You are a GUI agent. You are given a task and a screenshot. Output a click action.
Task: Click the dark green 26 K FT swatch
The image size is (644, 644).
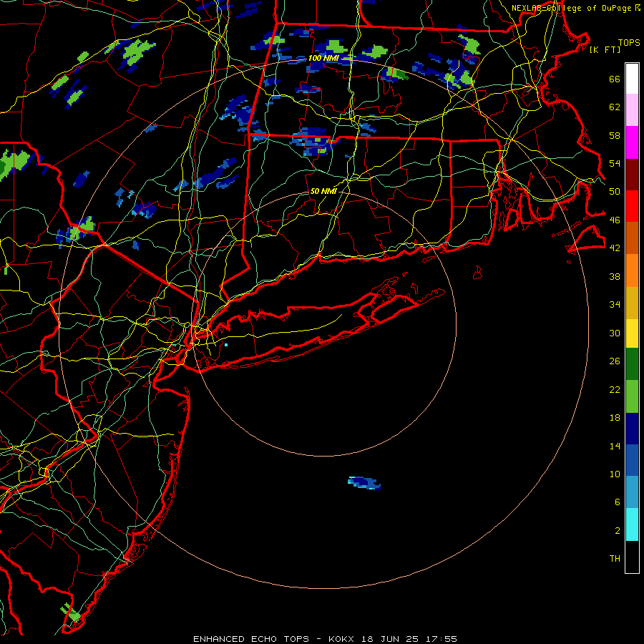tap(632, 364)
